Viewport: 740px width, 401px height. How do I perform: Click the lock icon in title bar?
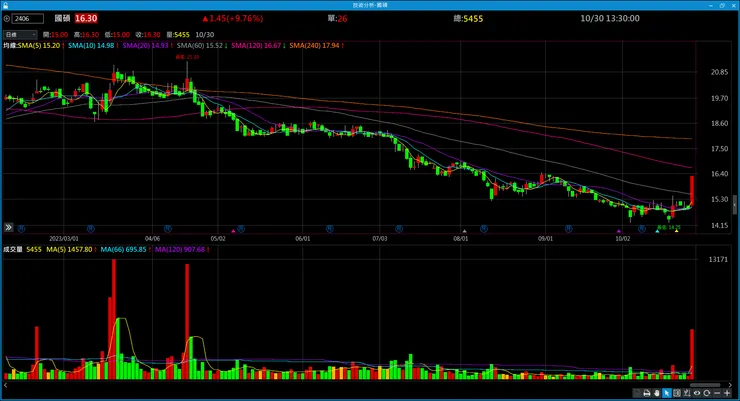pos(5,5)
